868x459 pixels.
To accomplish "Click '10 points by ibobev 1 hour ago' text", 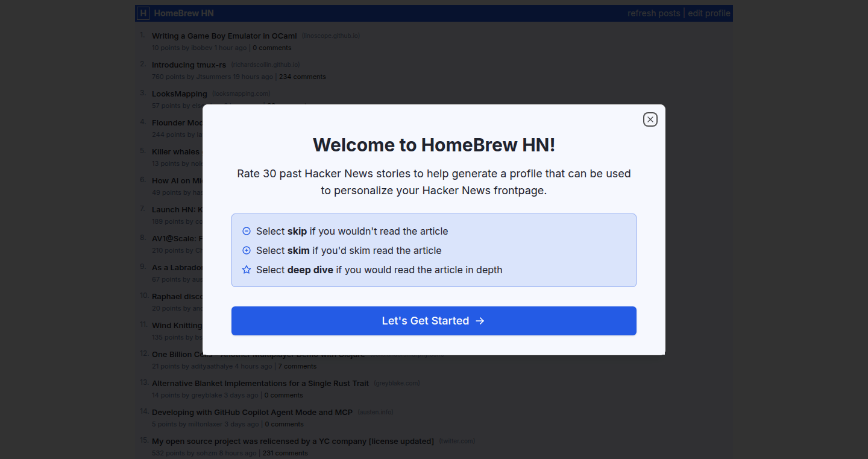I will click(199, 48).
